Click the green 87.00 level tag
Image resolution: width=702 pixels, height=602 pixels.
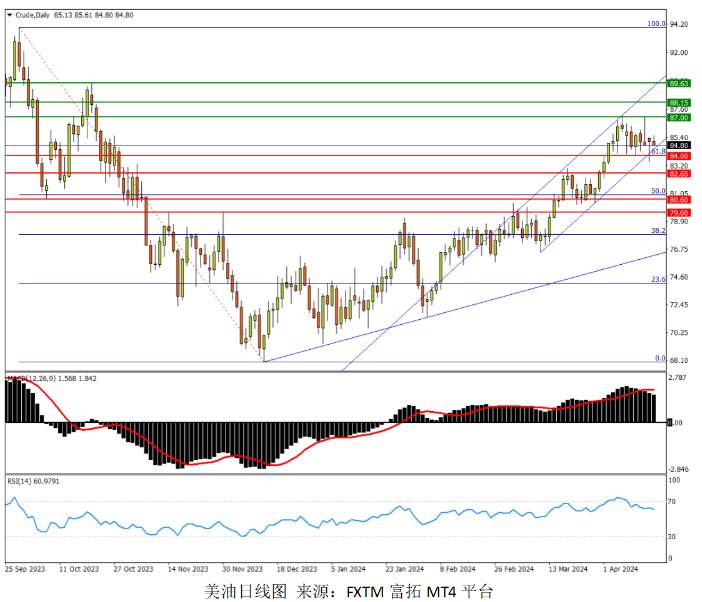click(x=680, y=117)
